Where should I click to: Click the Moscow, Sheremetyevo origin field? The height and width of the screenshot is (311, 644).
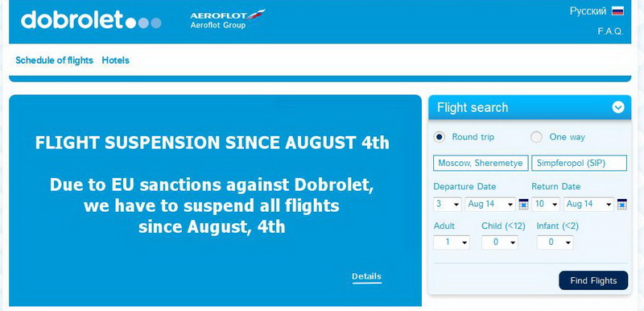coord(481,163)
